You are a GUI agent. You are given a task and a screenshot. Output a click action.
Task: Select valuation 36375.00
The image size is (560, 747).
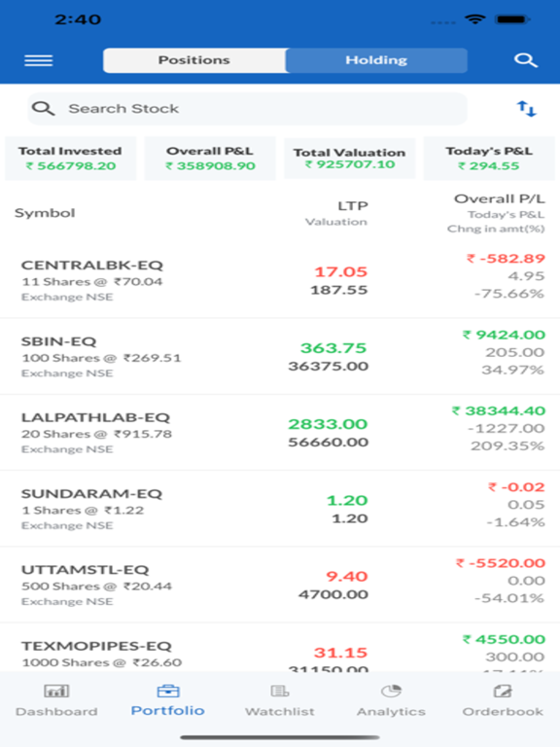point(328,366)
